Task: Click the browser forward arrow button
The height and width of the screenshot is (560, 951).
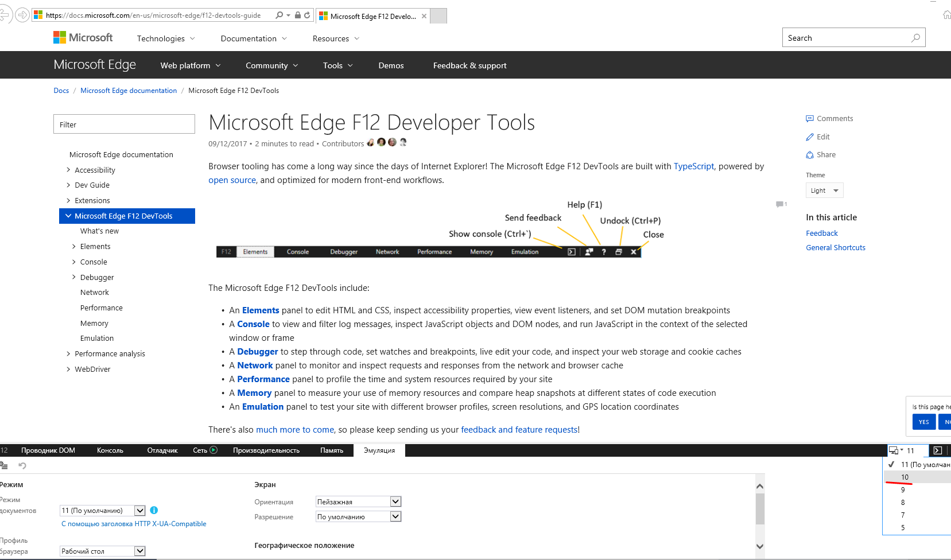Action: coord(22,15)
